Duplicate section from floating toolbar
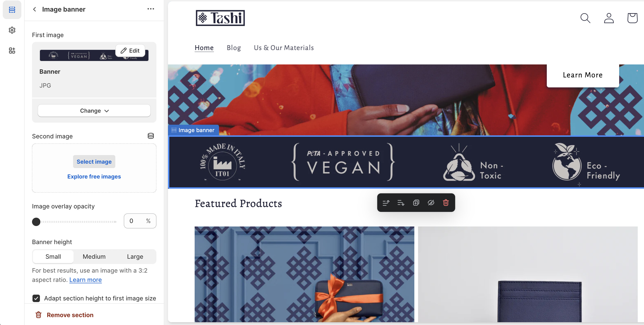 point(416,203)
